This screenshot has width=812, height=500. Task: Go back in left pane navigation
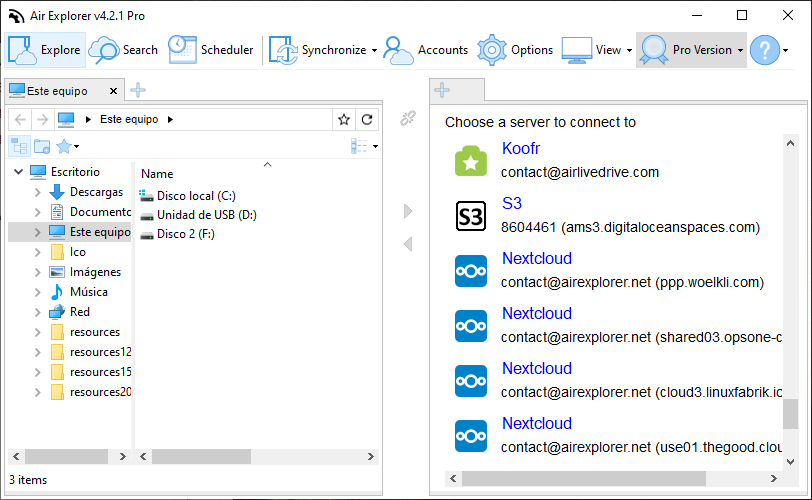[20, 120]
